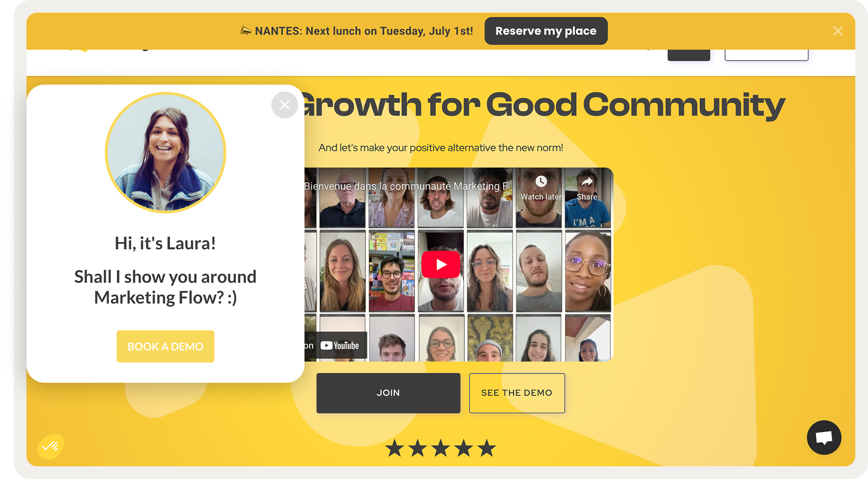
Task: Click the BOOK A DEMO button
Action: pos(165,346)
